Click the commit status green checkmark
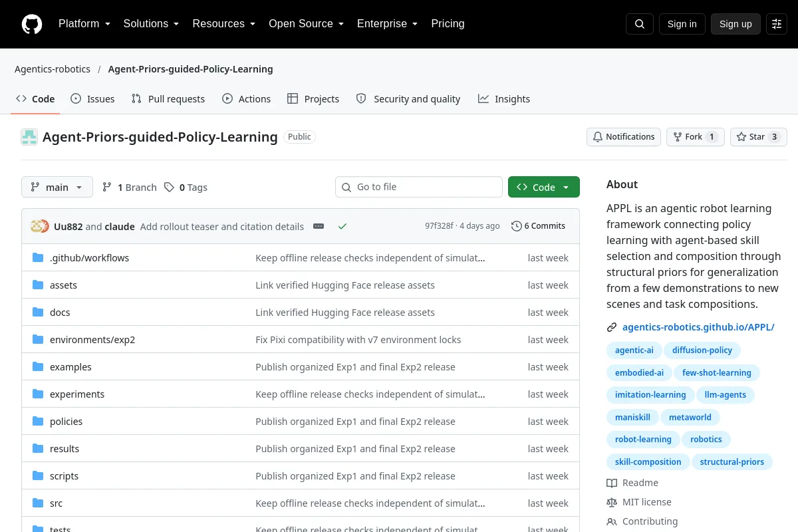This screenshot has height=532, width=798. pyautogui.click(x=342, y=226)
